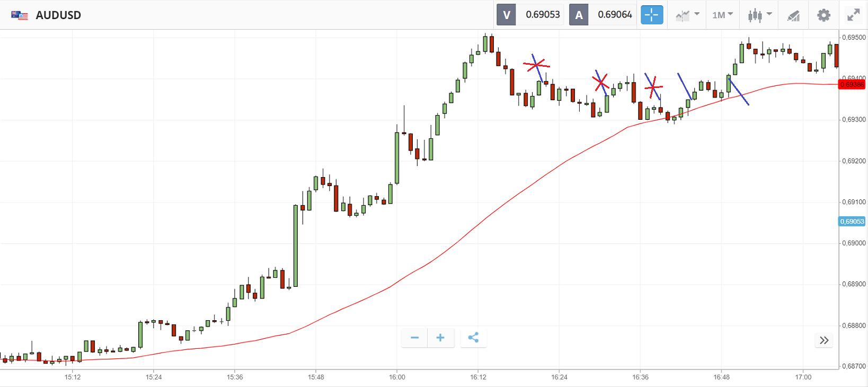Share the chart
868x387 pixels.
pyautogui.click(x=473, y=338)
